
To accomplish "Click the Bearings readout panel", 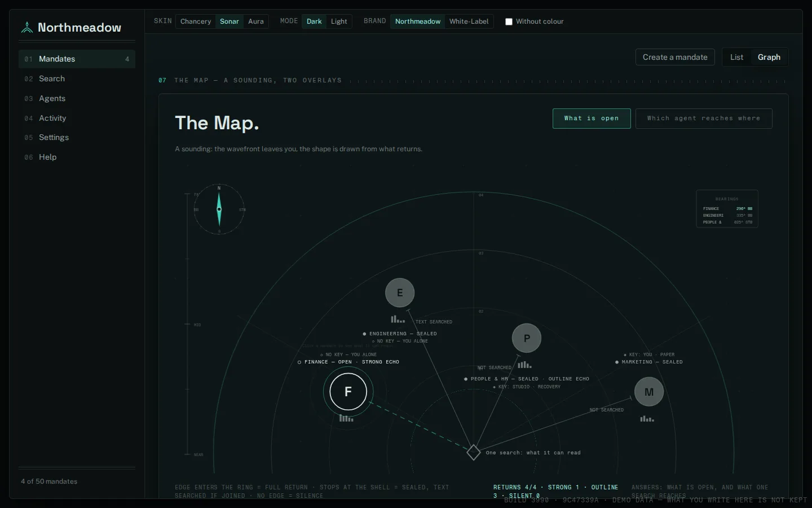I will (x=727, y=209).
